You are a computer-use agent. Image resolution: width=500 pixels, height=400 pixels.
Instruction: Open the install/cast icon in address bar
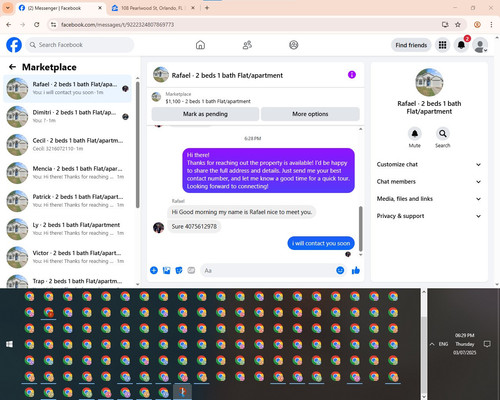click(445, 24)
